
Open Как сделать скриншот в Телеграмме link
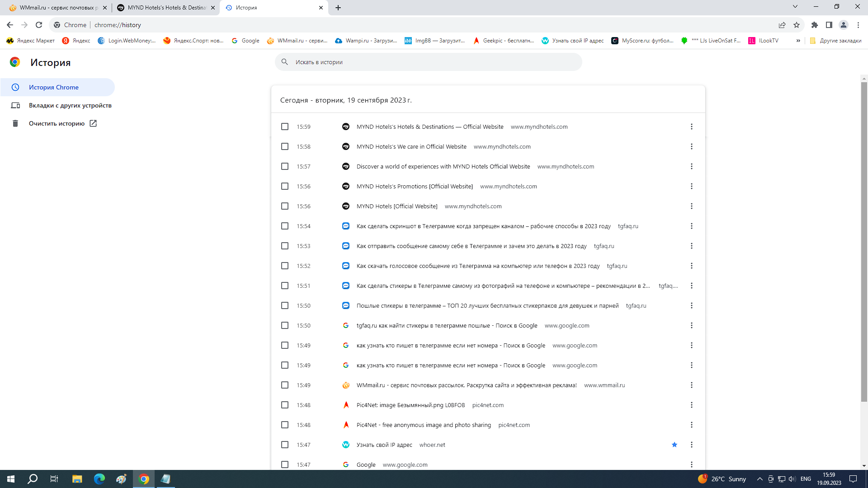(x=483, y=226)
